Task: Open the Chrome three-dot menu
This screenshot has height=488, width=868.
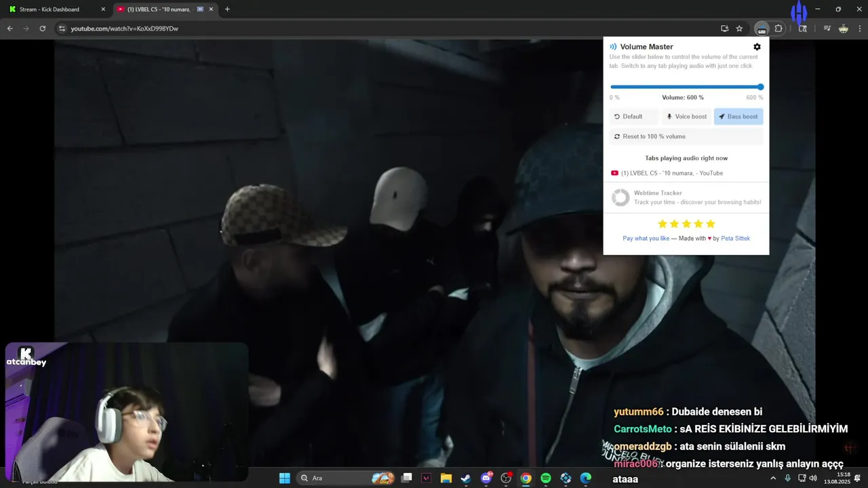Action: 860,28
